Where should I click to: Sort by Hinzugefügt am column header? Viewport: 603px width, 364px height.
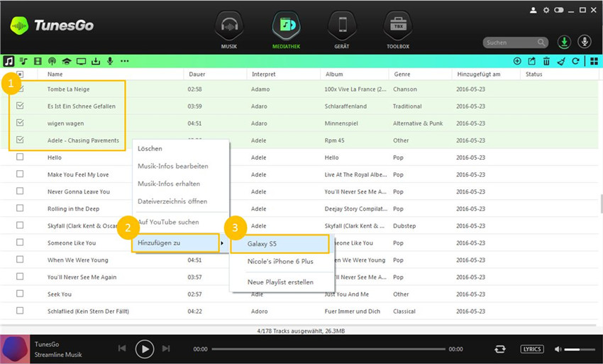tap(479, 75)
